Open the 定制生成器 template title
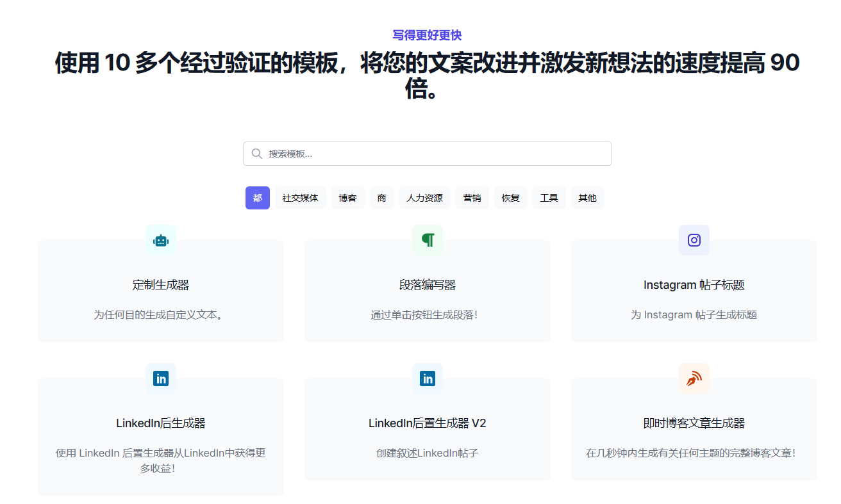Screen dimensions: 841x504 pos(161,285)
